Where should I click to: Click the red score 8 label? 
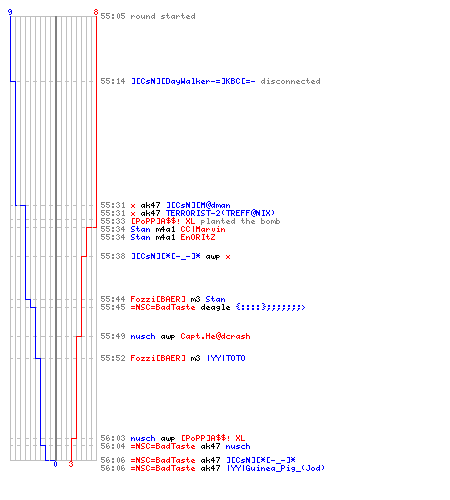click(x=96, y=12)
